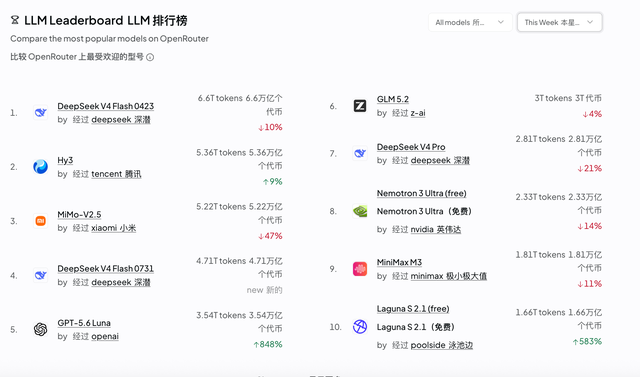640x377 pixels.
Task: Open DeepSeek V4 Flash 0731 model link
Action: pyautogui.click(x=105, y=268)
